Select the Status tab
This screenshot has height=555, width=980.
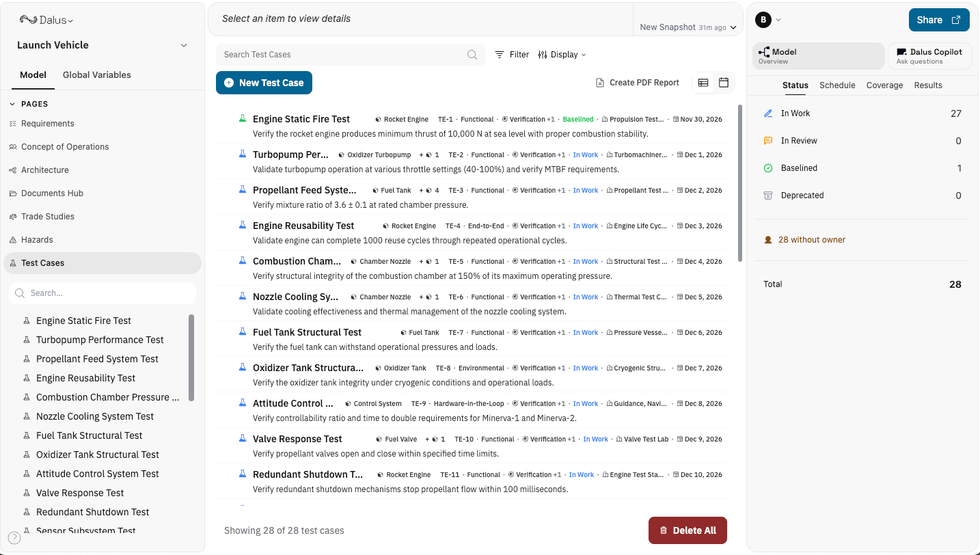point(795,85)
